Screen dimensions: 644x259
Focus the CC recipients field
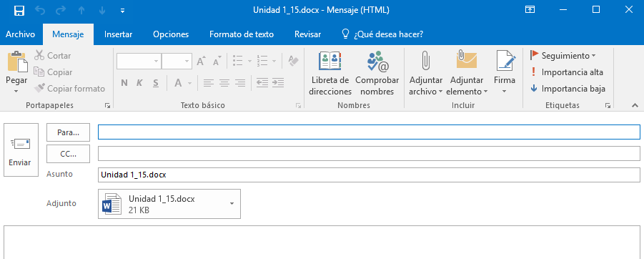[369, 153]
